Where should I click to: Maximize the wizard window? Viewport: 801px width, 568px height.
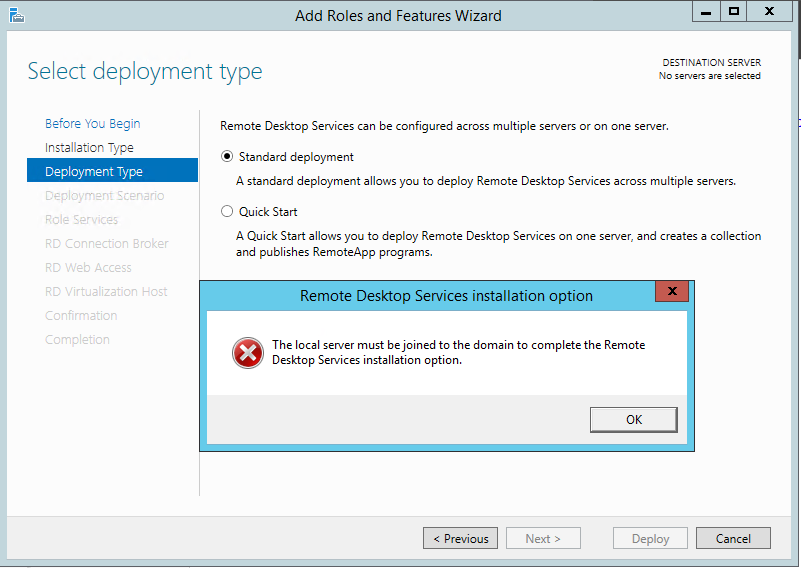(x=734, y=11)
